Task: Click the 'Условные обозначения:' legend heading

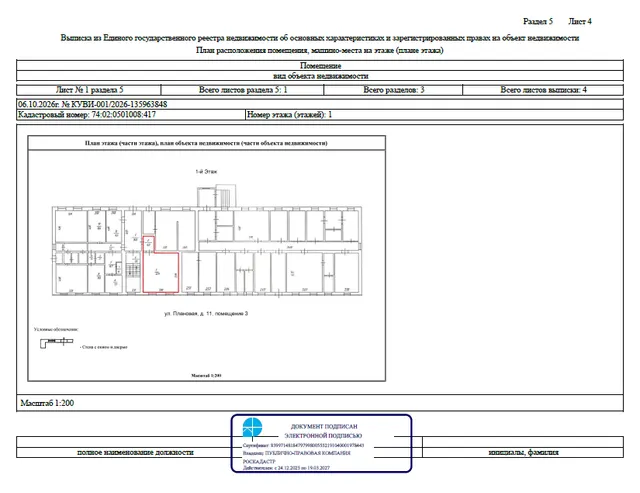Action: click(x=56, y=329)
